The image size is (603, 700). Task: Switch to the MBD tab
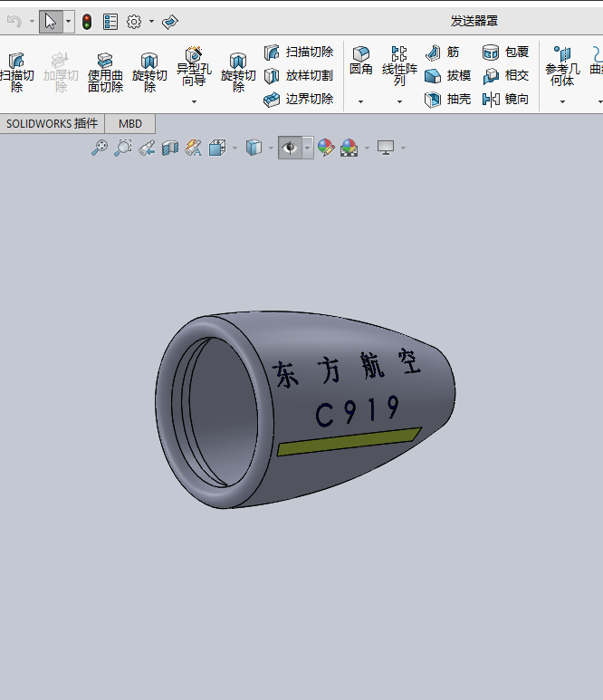tap(129, 124)
